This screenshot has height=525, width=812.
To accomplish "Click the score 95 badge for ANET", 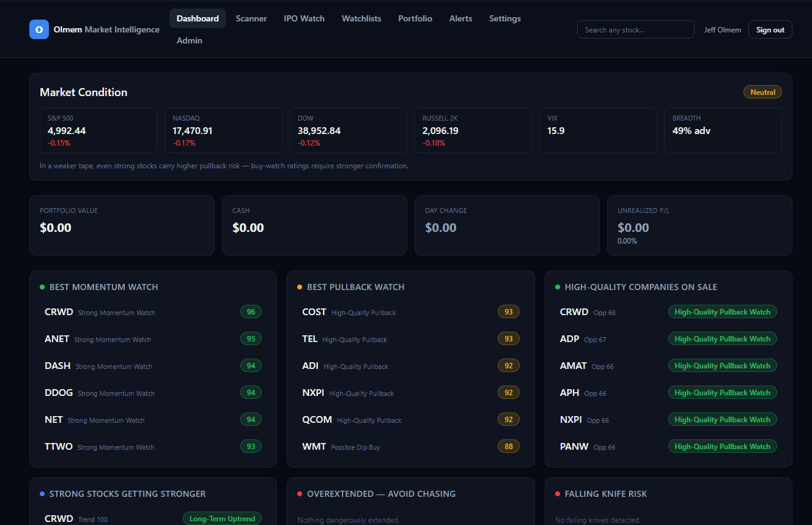I will [251, 339].
